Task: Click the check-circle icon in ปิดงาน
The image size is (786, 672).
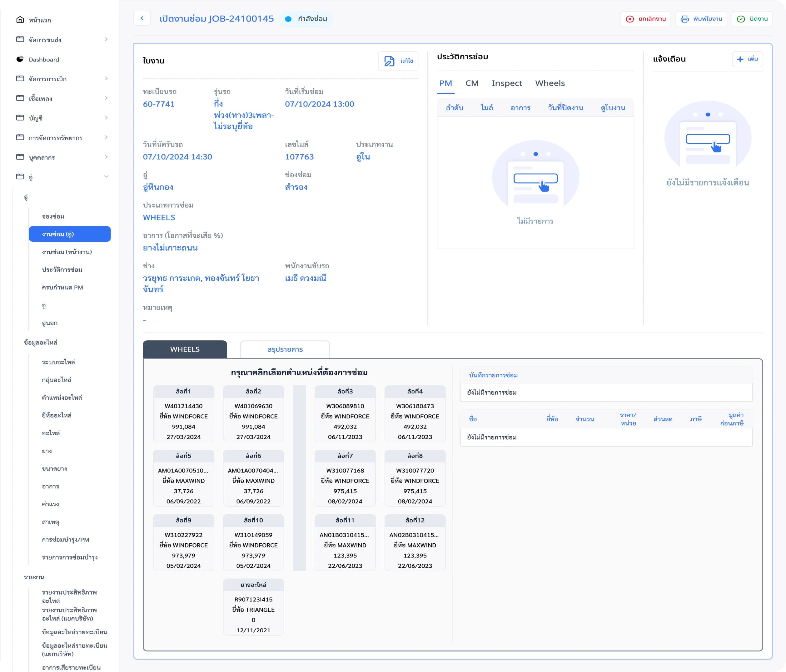Action: click(x=741, y=19)
